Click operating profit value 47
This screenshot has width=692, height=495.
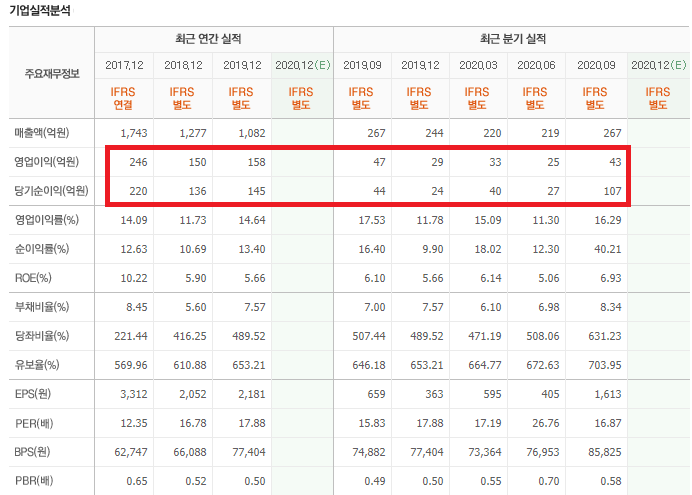pyautogui.click(x=379, y=162)
